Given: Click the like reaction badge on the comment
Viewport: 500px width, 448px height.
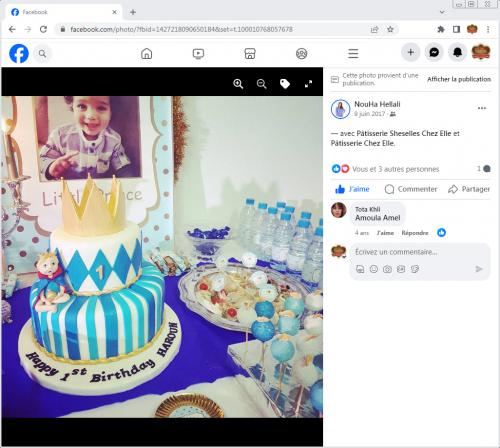Looking at the screenshot, I should (x=441, y=233).
